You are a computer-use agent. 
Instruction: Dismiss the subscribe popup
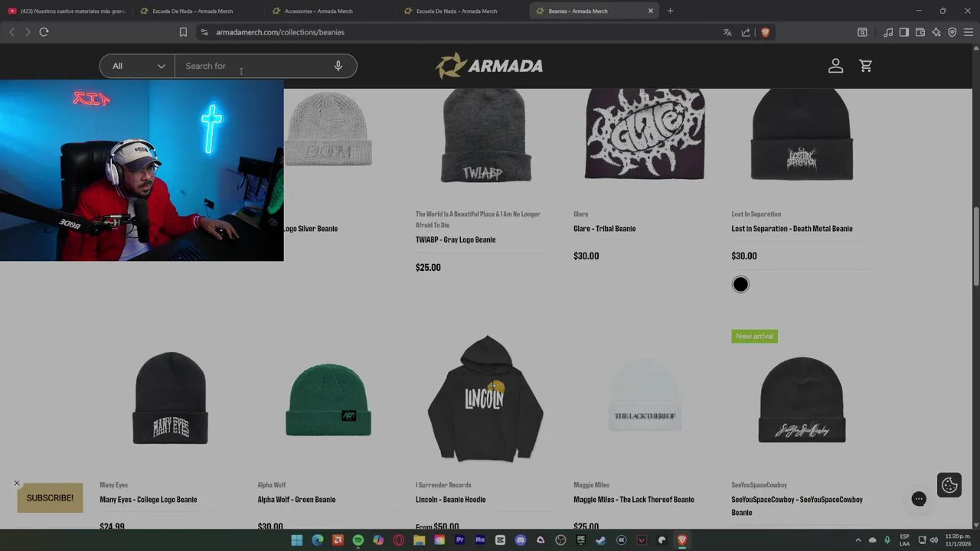[16, 483]
